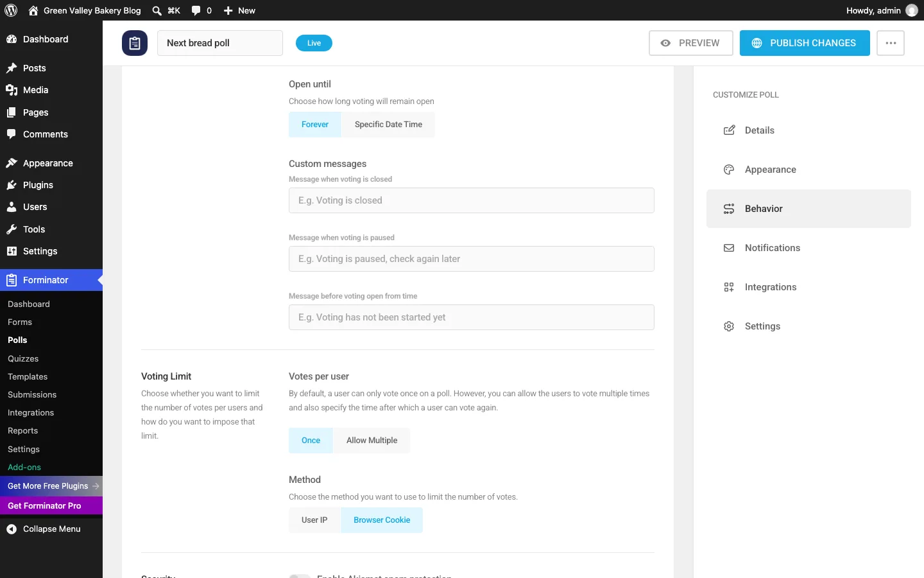Click the poll clipboard icon in header

click(x=135, y=43)
